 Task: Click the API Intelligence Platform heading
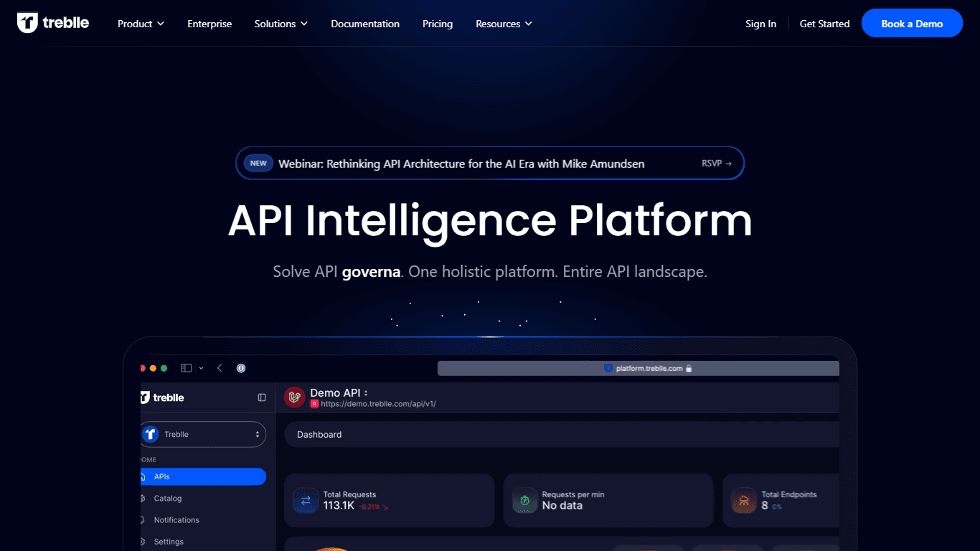490,220
